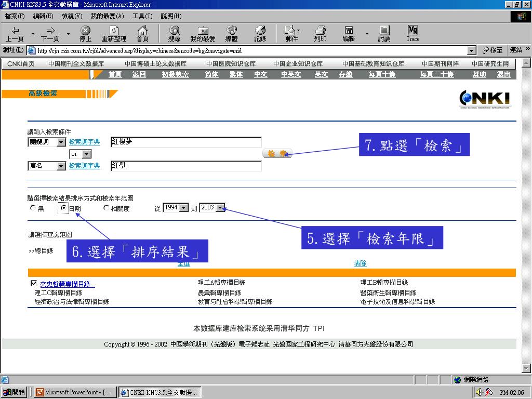
Task: Open 中国博硕士论文数据库 in the top bar
Action: pos(156,64)
